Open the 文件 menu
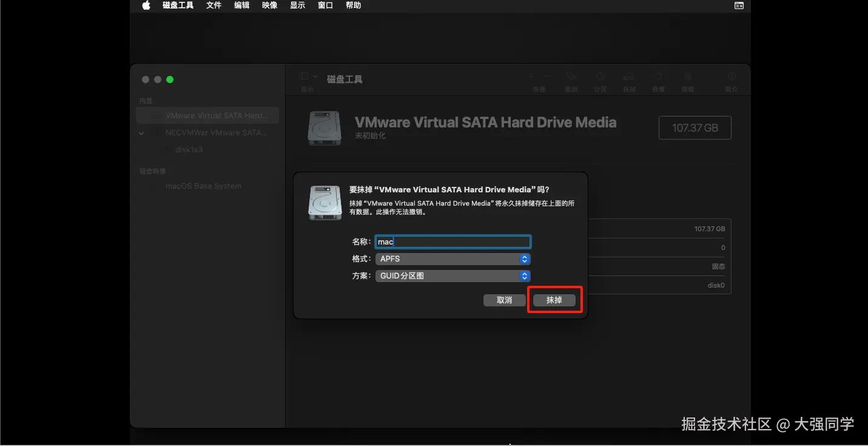 (x=214, y=5)
